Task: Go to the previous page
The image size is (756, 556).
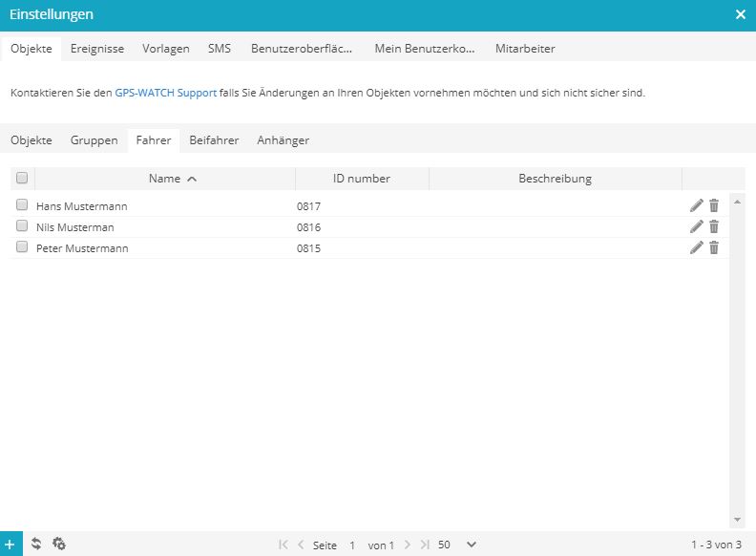Action: (x=301, y=545)
